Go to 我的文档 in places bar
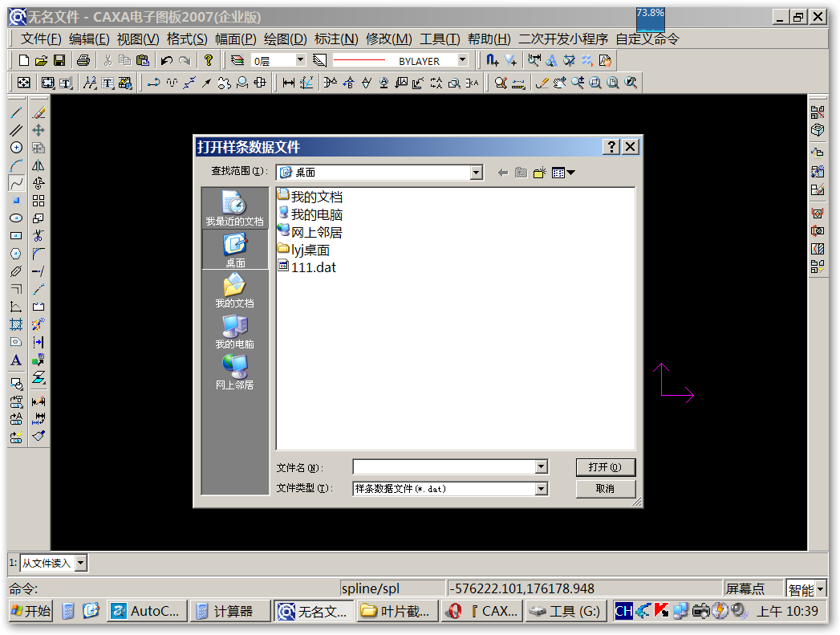840x635 pixels. [234, 291]
